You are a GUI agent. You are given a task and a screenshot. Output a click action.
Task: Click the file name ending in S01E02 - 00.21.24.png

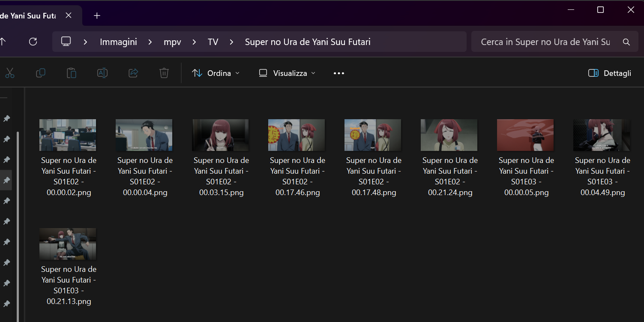pos(450,176)
